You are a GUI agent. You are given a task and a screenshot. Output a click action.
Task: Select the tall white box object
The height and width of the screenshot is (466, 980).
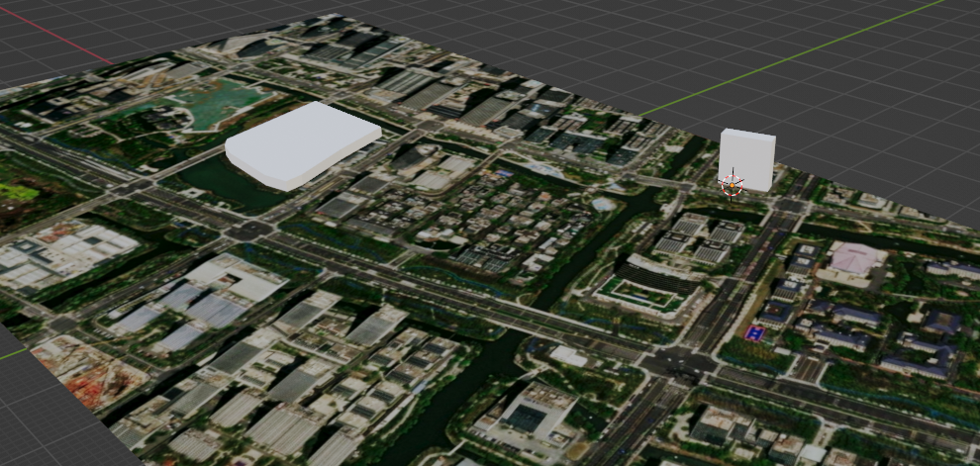(747, 158)
